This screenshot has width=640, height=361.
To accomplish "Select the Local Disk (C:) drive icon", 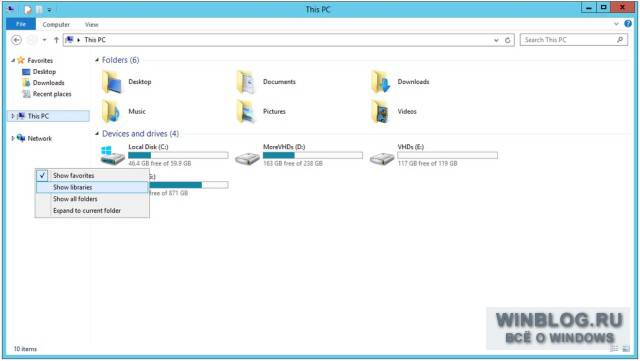I will [112, 156].
